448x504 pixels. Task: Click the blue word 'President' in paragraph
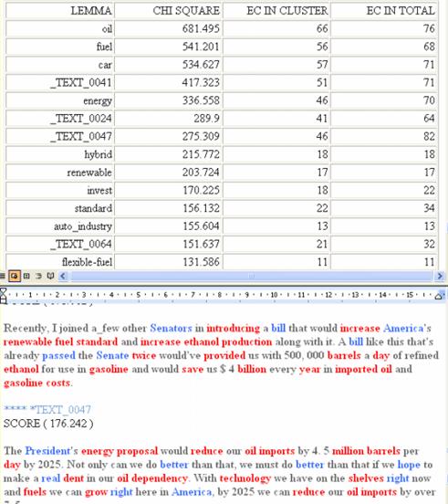[47, 451]
